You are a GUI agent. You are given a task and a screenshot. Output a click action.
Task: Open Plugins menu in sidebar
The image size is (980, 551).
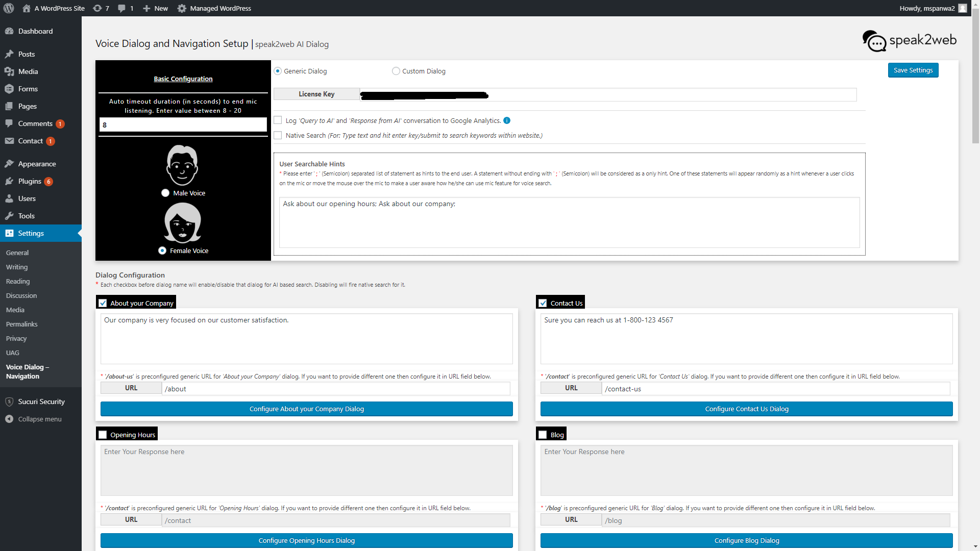30,181
